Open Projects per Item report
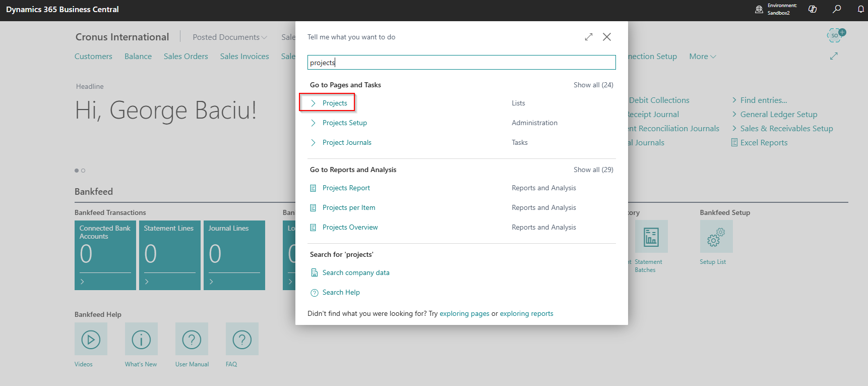Image resolution: width=868 pixels, height=386 pixels. pos(349,207)
